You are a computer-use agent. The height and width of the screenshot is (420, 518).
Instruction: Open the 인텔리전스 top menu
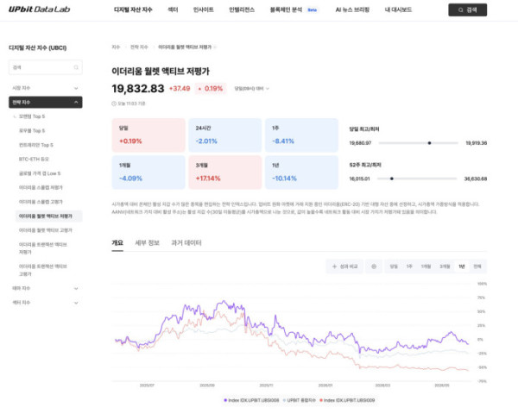coord(242,9)
